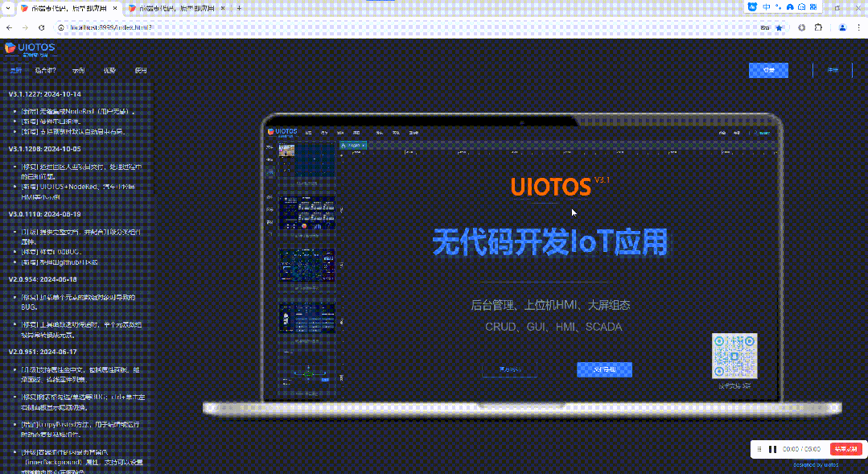Click the 'V3.1.1227: 2024-10-14' version heading

(x=45, y=94)
